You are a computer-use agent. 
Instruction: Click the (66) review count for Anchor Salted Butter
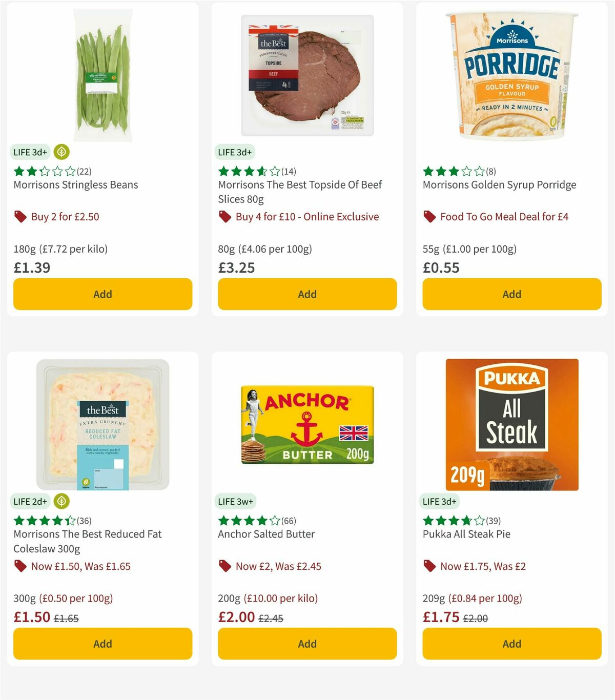(x=287, y=520)
